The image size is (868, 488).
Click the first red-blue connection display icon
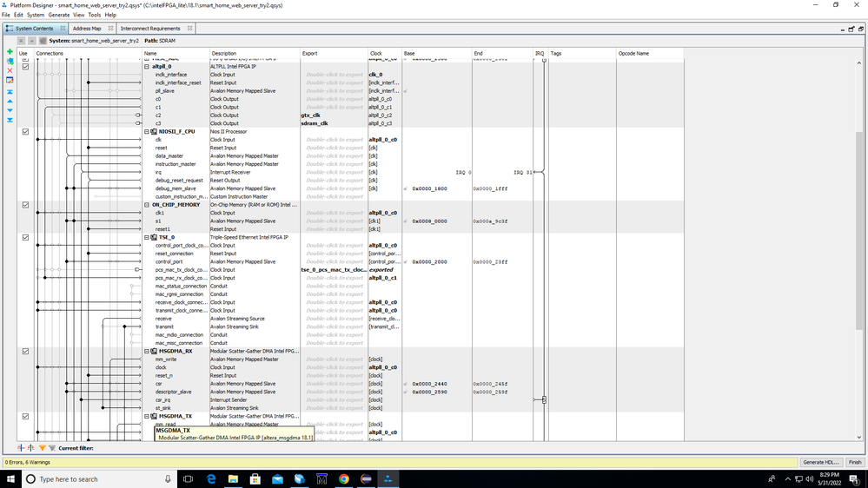point(21,448)
